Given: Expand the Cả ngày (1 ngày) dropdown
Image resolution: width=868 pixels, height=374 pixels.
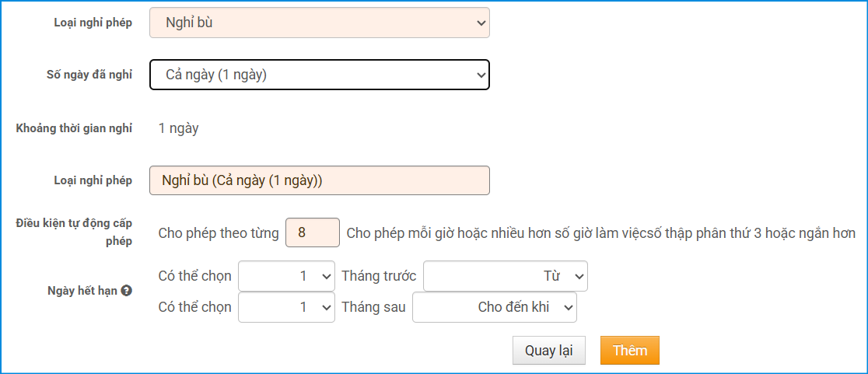Looking at the screenshot, I should tap(319, 75).
